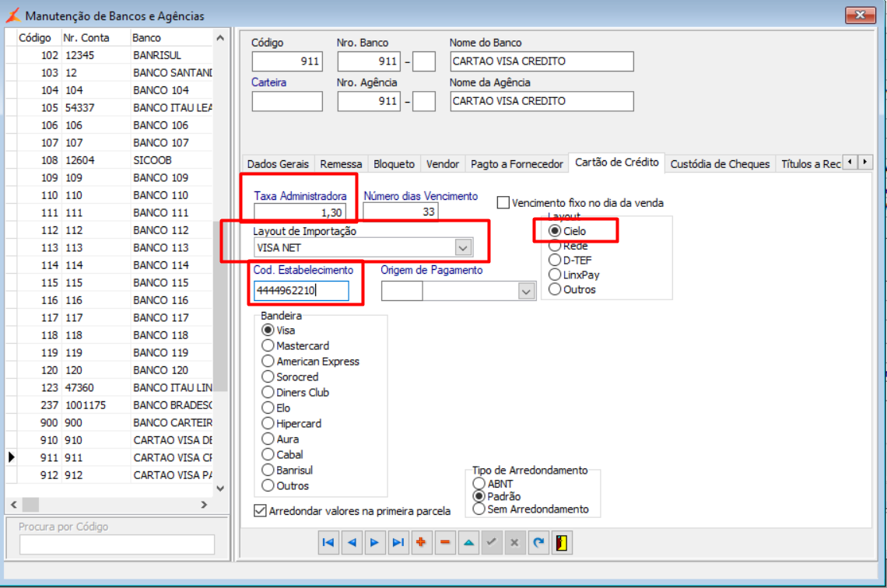Click Nr. Conta column header
Image resolution: width=887 pixels, height=588 pixels.
[95, 38]
